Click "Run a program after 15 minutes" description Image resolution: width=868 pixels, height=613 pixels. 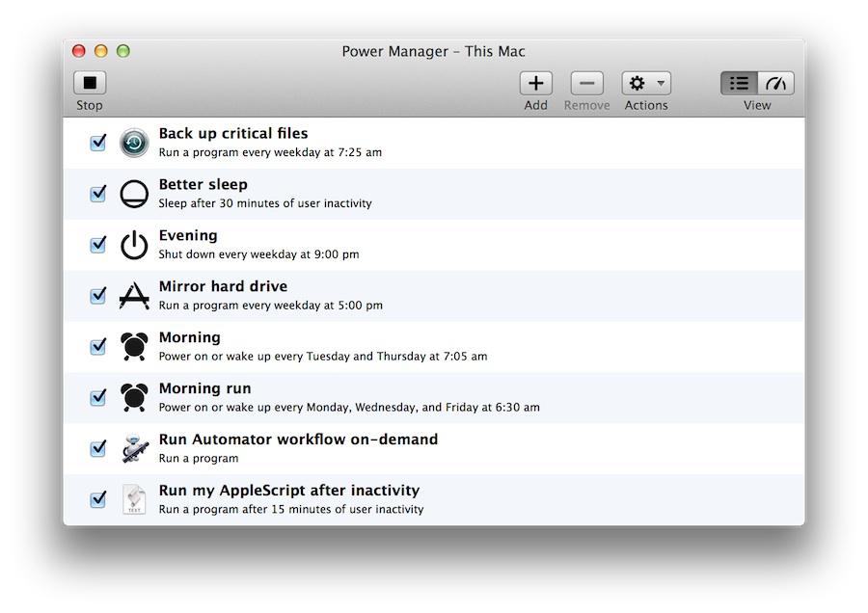[291, 509]
